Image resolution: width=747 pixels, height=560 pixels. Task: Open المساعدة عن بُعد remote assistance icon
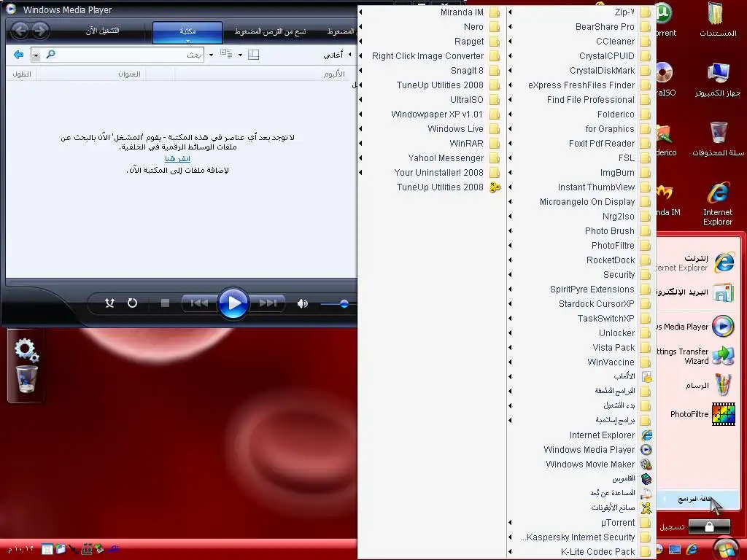646,494
